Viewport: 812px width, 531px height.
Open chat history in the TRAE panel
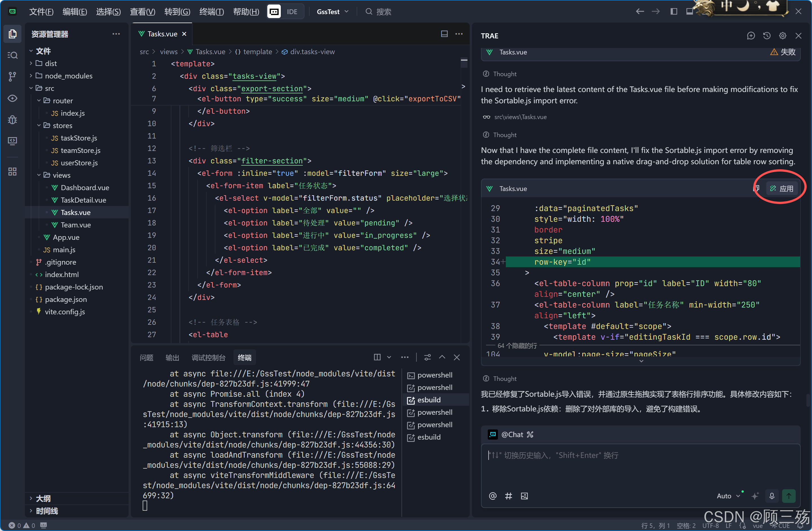coord(767,36)
